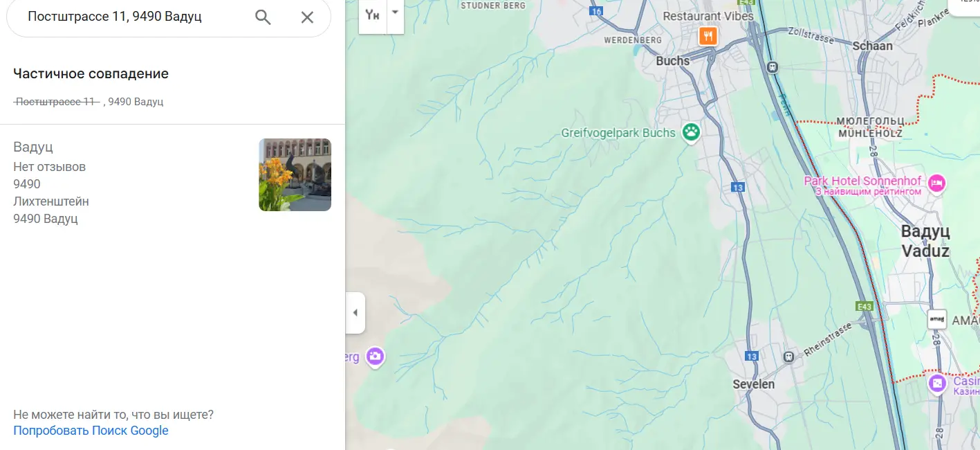The height and width of the screenshot is (450, 980).
Task: Open the input tools dropdown arrow
Action: 395,13
